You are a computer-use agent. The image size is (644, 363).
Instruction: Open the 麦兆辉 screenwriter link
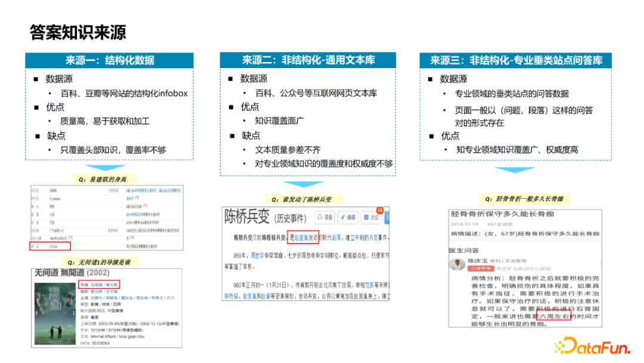97,292
